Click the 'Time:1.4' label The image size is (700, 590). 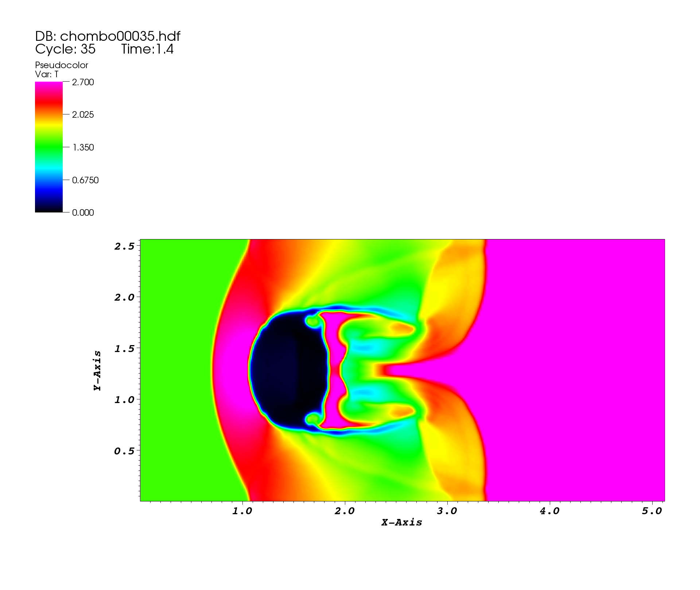(147, 49)
